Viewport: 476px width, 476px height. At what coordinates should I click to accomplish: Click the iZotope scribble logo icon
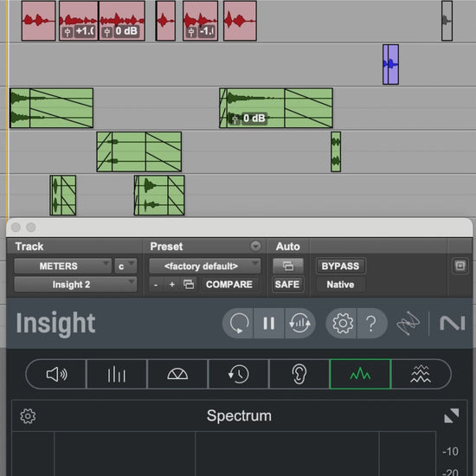click(408, 323)
